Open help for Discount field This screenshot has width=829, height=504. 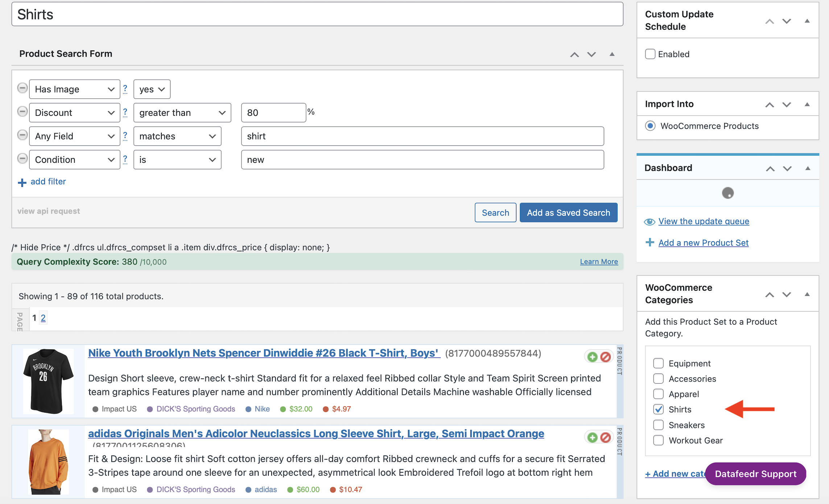click(125, 112)
